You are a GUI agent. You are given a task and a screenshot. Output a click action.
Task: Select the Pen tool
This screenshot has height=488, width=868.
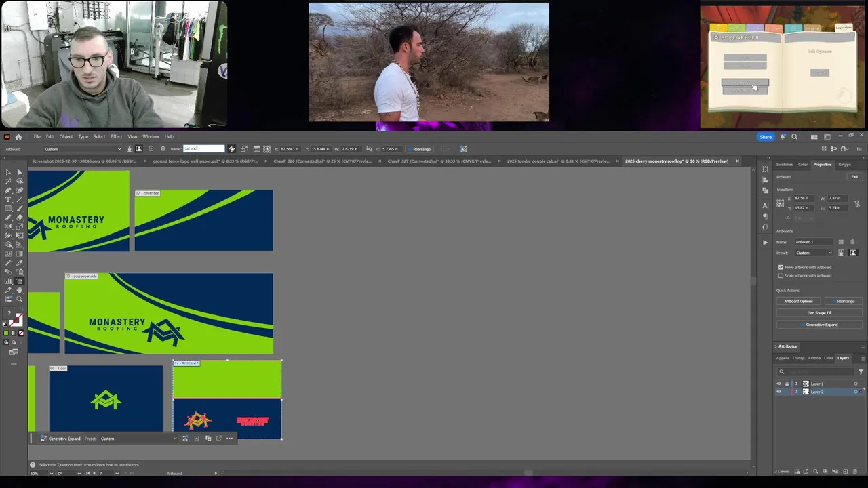[x=8, y=190]
